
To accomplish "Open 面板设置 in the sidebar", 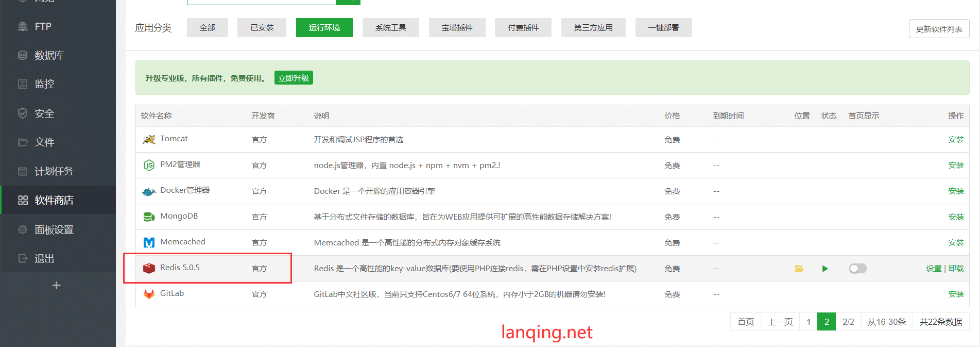I will pyautogui.click(x=58, y=229).
